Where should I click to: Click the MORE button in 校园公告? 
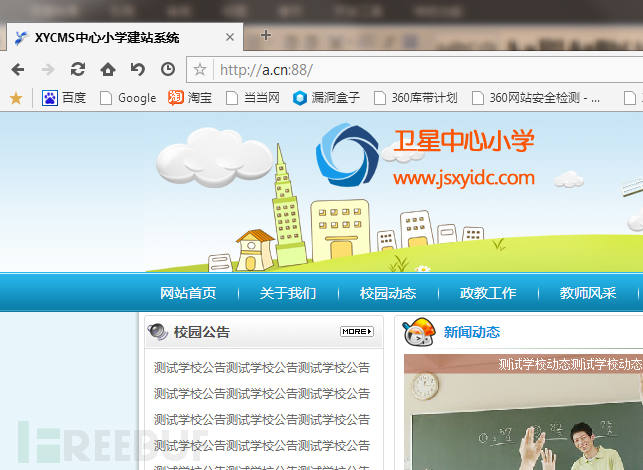pos(357,331)
